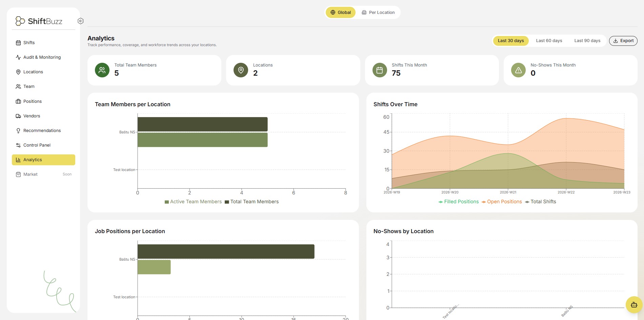644x320 pixels.
Task: Click the Vendors truck icon
Action: 18,116
